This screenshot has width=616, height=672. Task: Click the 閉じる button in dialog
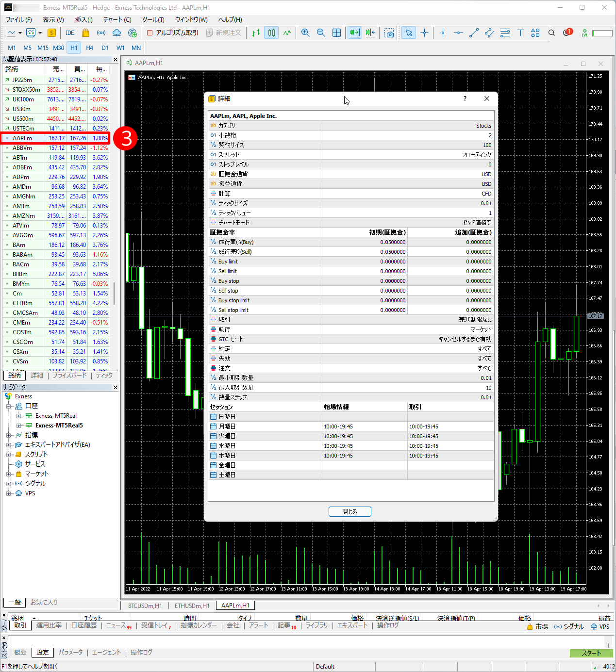pos(350,511)
